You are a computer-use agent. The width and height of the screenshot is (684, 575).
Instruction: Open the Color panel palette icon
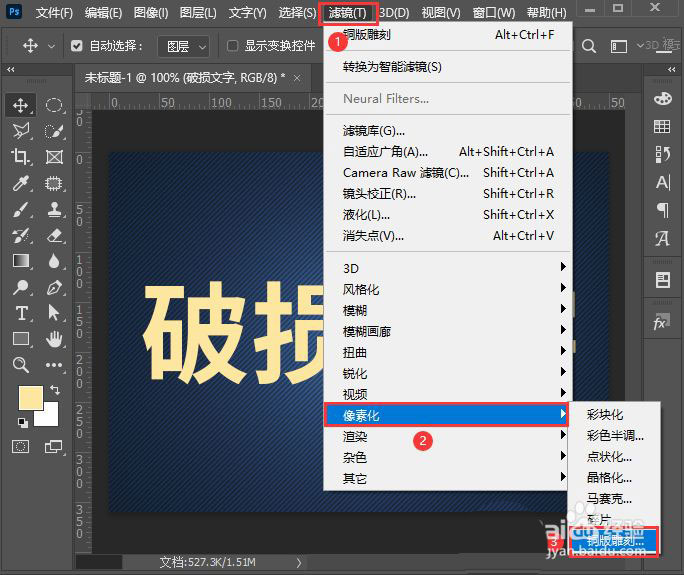point(663,99)
